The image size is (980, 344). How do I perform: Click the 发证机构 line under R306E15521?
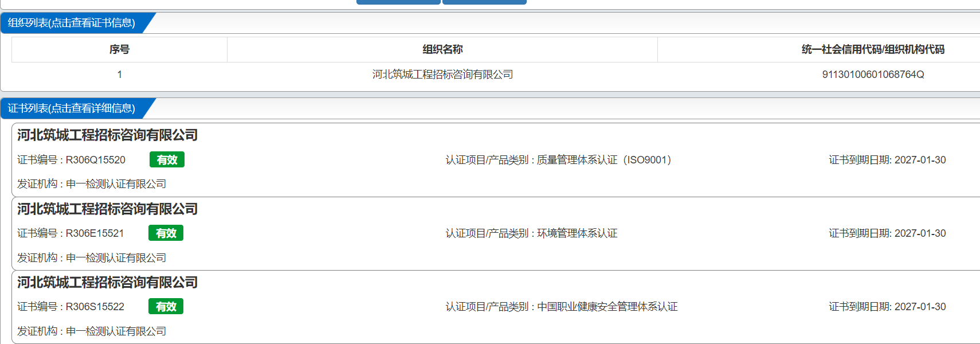pos(92,258)
